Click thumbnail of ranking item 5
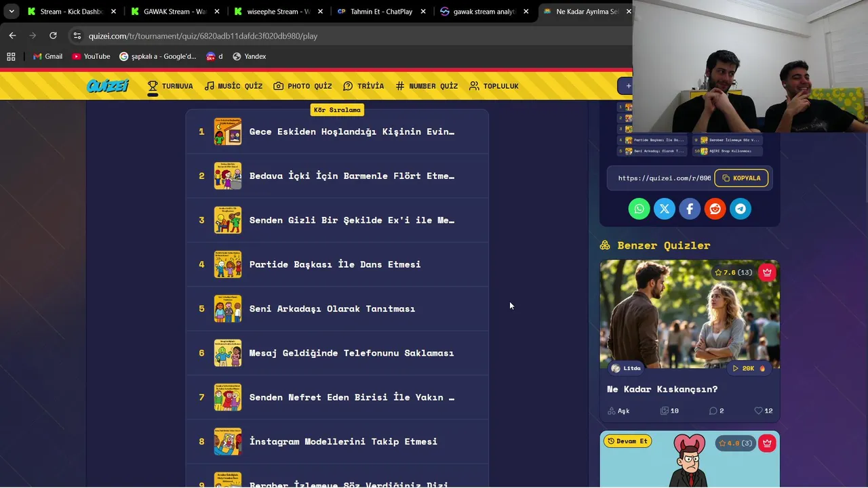The height and width of the screenshot is (488, 868). 228,308
